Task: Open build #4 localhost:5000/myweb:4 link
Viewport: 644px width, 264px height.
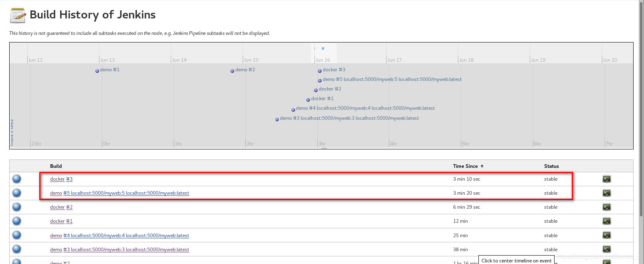Action: click(x=126, y=236)
